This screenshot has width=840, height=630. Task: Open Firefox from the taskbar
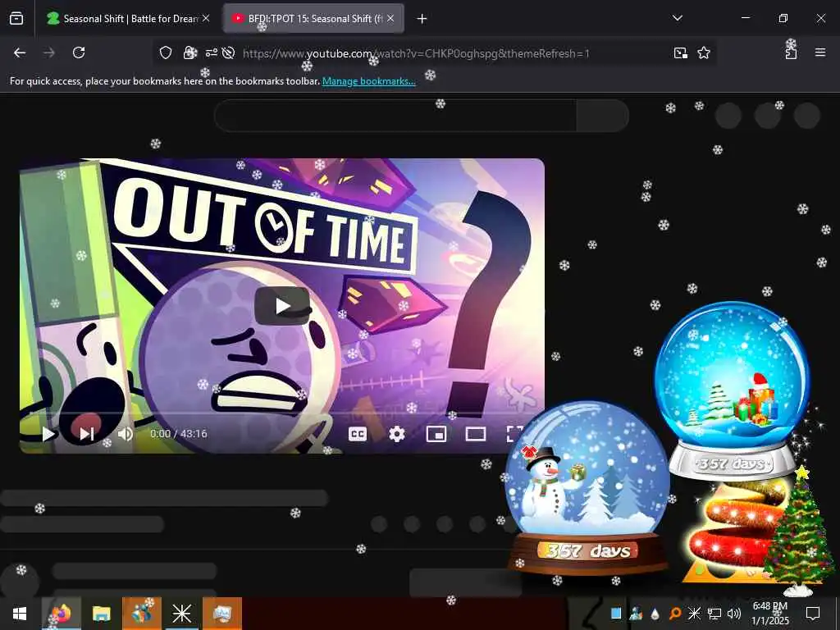pyautogui.click(x=61, y=614)
